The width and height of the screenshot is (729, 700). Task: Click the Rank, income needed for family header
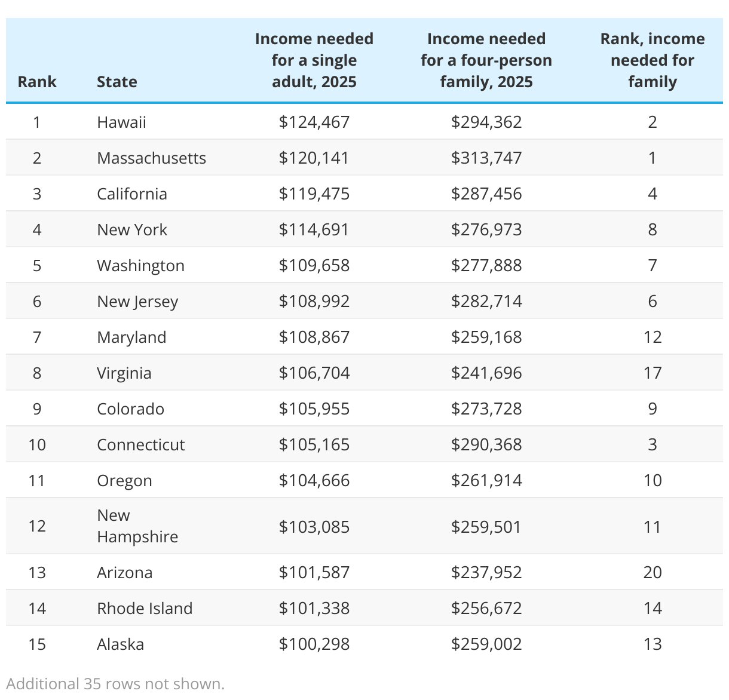[653, 60]
